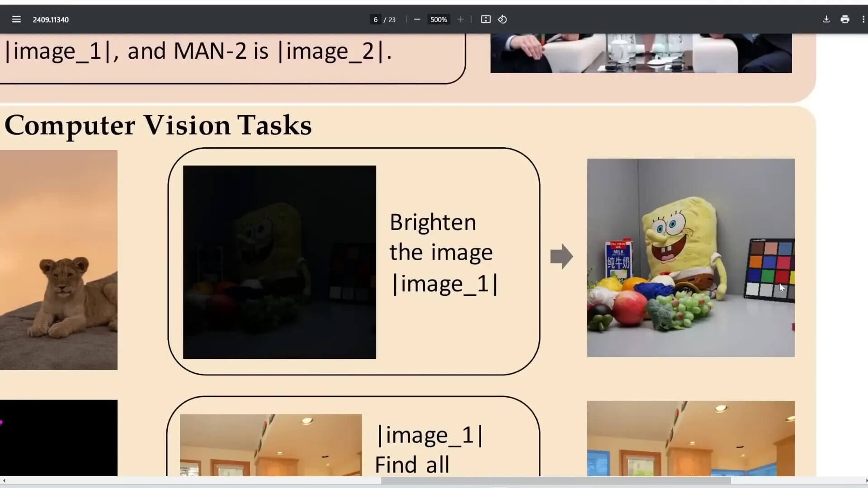
Task: Click the 500% zoom level field
Action: pyautogui.click(x=438, y=19)
